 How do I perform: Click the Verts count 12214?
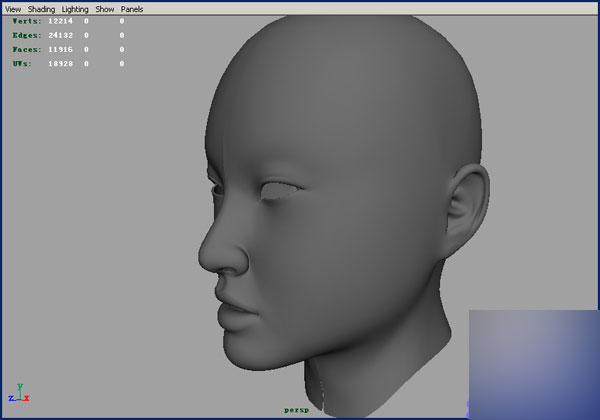(62, 21)
